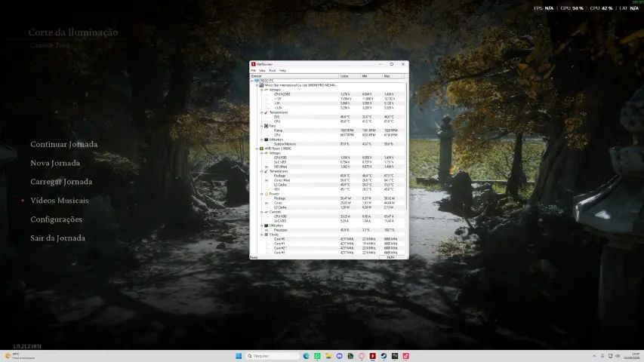This screenshot has height=362, width=644.
Task: Select the +12V voltage row
Action: pos(328,99)
